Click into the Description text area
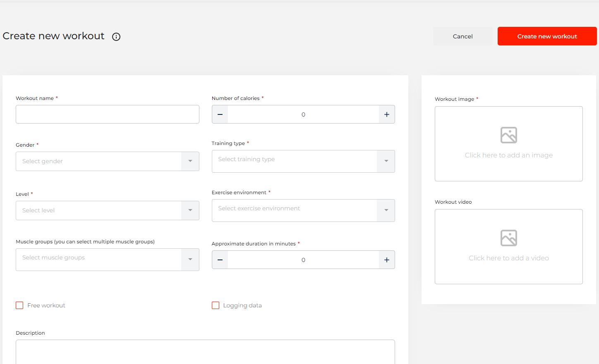Image resolution: width=599 pixels, height=364 pixels. (205, 352)
